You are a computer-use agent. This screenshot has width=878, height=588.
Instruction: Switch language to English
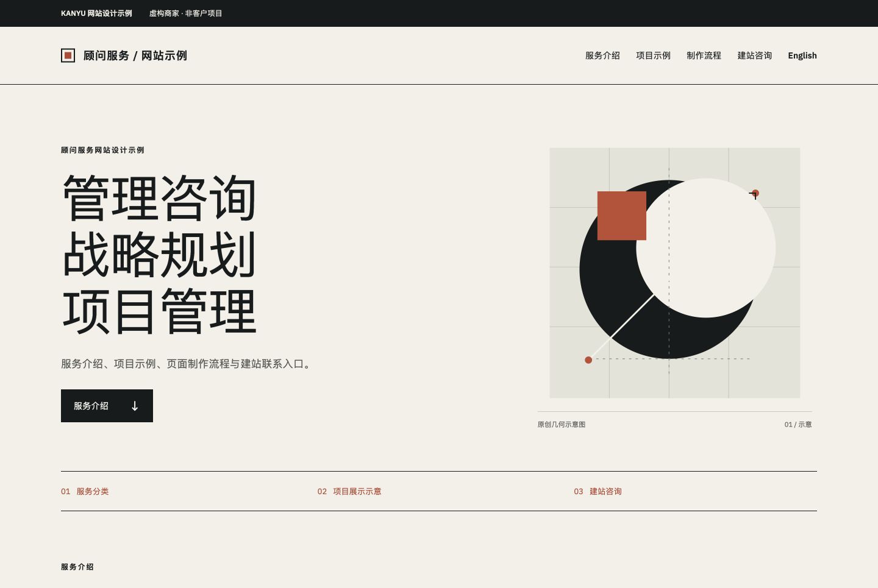click(802, 55)
